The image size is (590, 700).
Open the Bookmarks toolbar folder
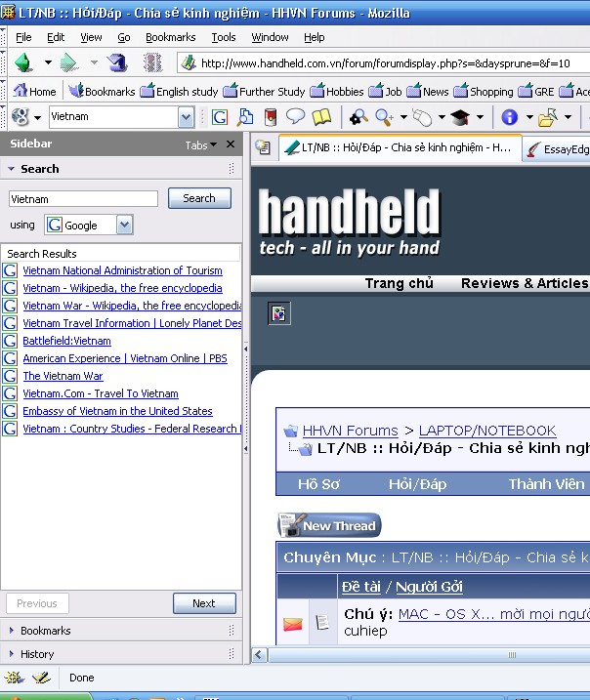pos(102,91)
